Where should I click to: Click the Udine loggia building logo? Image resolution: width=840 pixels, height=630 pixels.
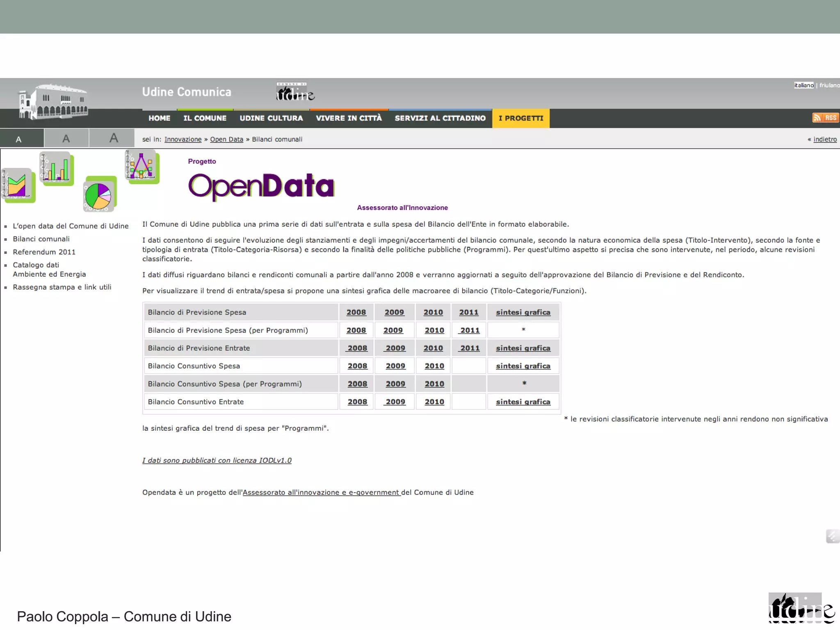pyautogui.click(x=53, y=102)
